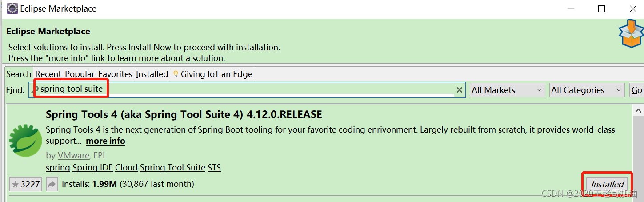Open the Giving IoT an Edge tab

click(x=212, y=74)
